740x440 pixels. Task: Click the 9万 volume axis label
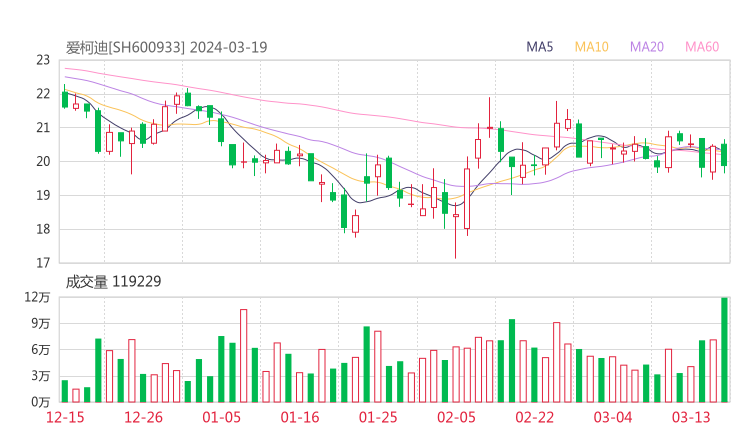tap(41, 323)
